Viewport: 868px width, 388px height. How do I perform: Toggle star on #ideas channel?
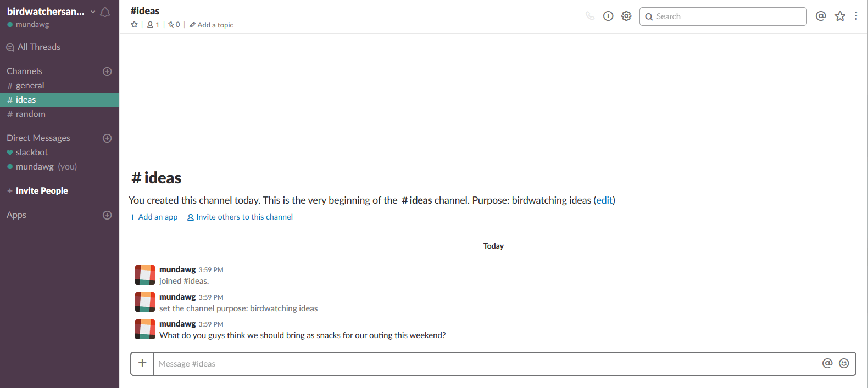pos(134,25)
